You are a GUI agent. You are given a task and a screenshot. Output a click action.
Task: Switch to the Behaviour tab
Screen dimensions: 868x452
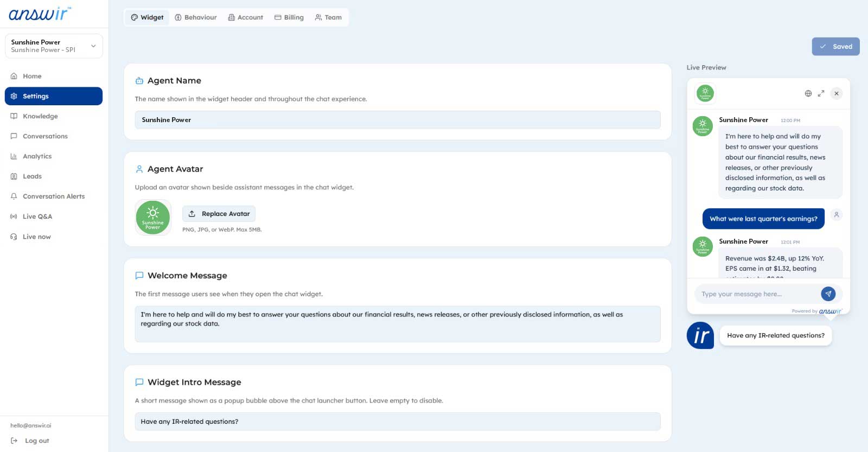tap(196, 17)
